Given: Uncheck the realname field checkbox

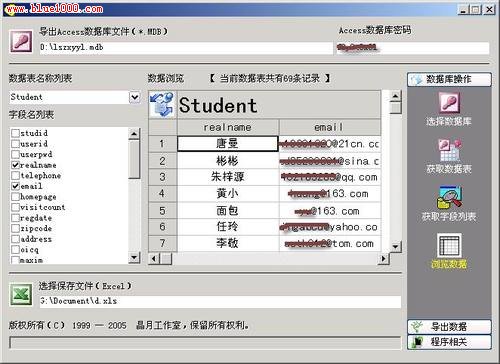Looking at the screenshot, I should 15,165.
